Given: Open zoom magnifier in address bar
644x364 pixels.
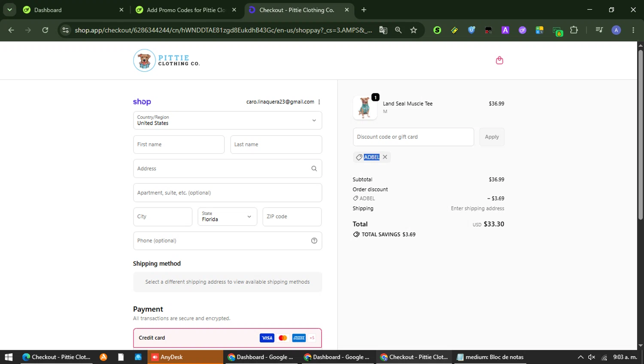Looking at the screenshot, I should (398, 30).
